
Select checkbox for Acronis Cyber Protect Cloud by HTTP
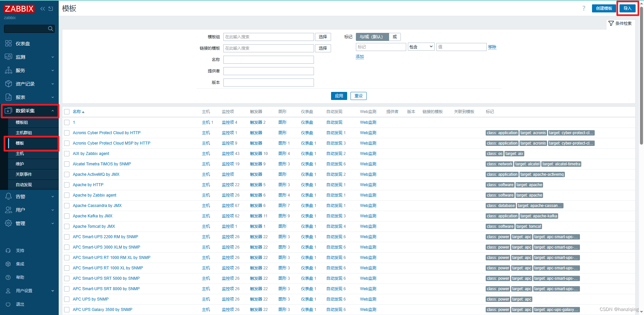(x=67, y=133)
